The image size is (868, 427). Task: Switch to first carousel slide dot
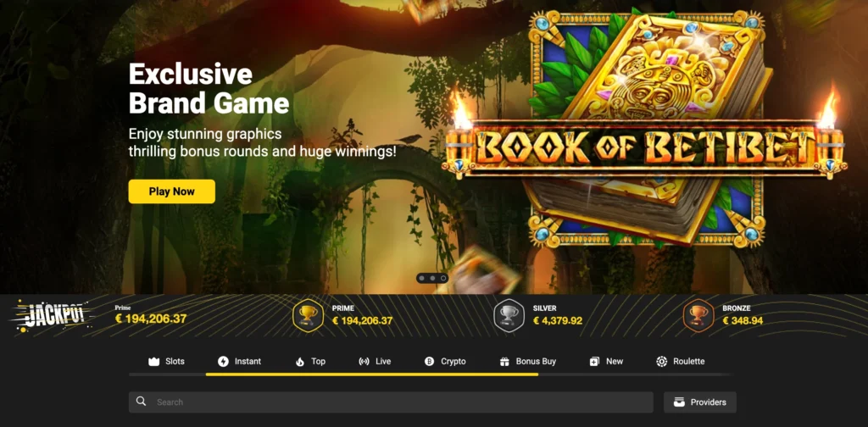pyautogui.click(x=422, y=278)
